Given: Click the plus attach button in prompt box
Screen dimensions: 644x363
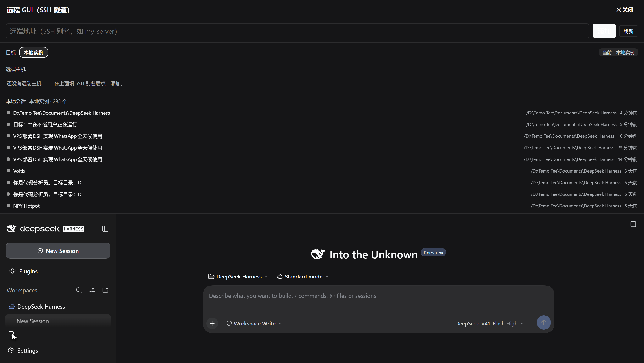Looking at the screenshot, I should coord(212,324).
